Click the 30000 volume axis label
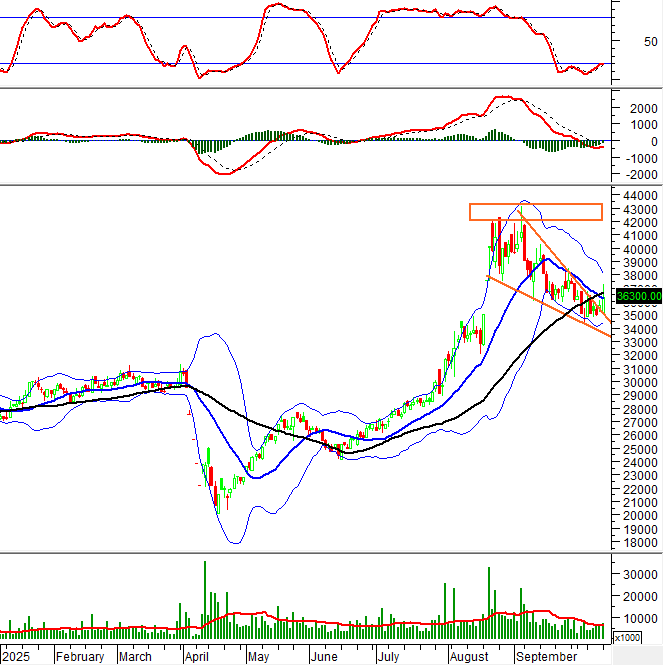The image size is (663, 665). coord(636,574)
